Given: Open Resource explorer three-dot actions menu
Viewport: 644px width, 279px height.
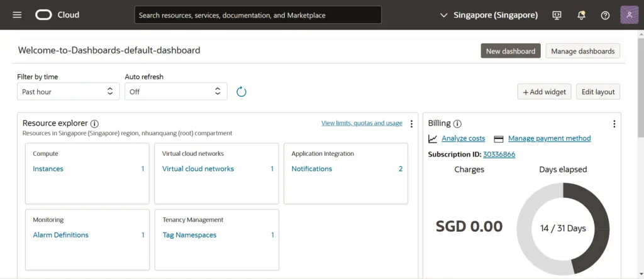Looking at the screenshot, I should [411, 124].
